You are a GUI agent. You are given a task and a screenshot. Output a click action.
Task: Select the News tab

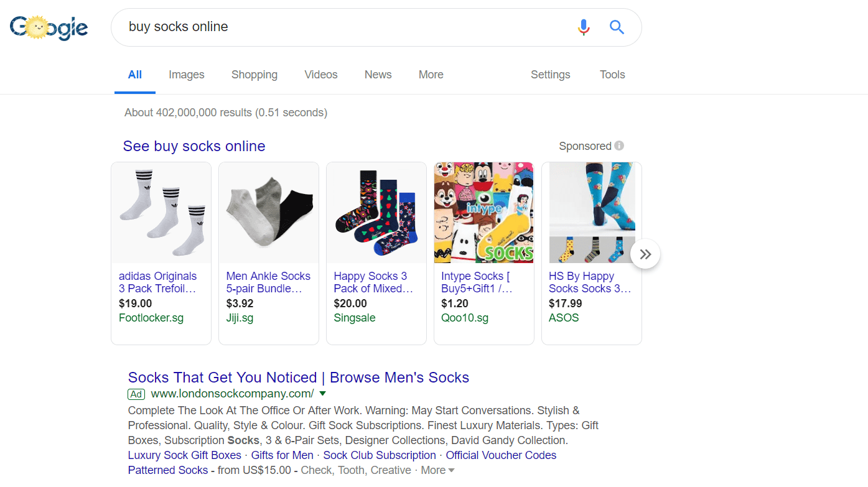(x=378, y=75)
